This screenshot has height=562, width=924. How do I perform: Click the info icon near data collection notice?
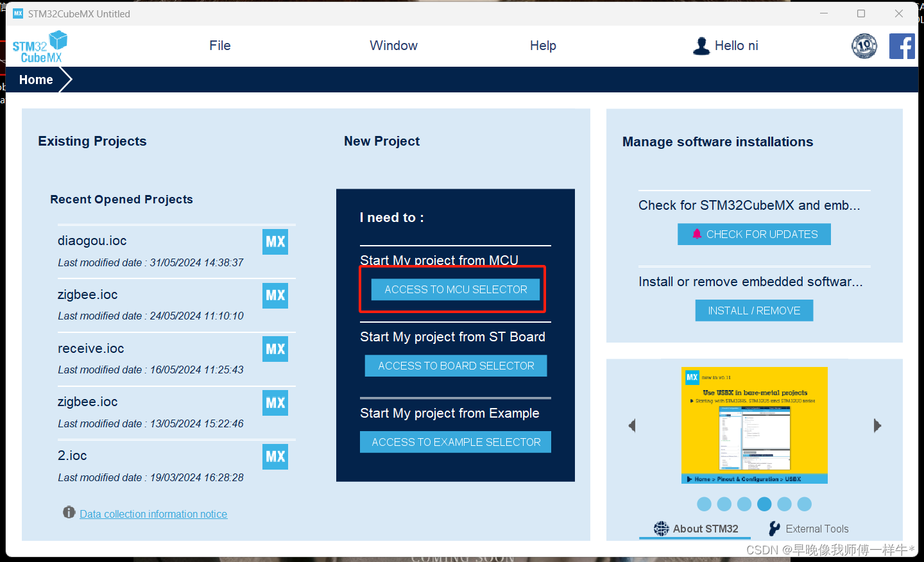click(x=69, y=512)
